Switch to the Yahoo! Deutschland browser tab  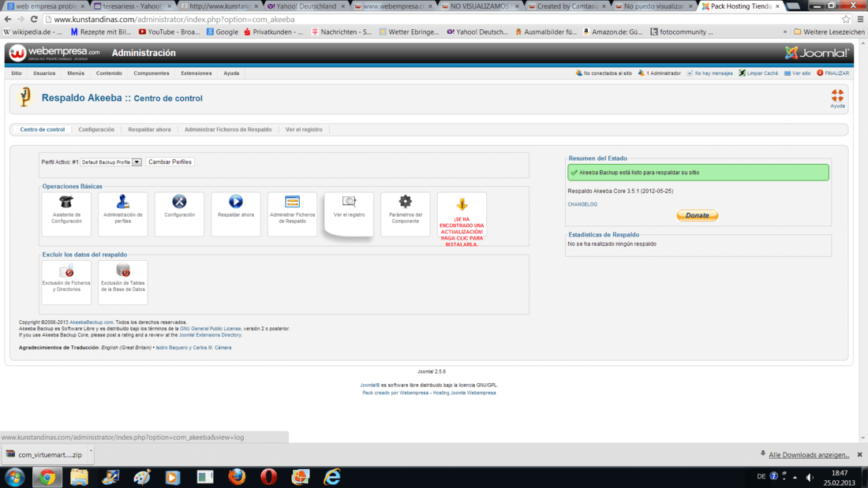[306, 6]
